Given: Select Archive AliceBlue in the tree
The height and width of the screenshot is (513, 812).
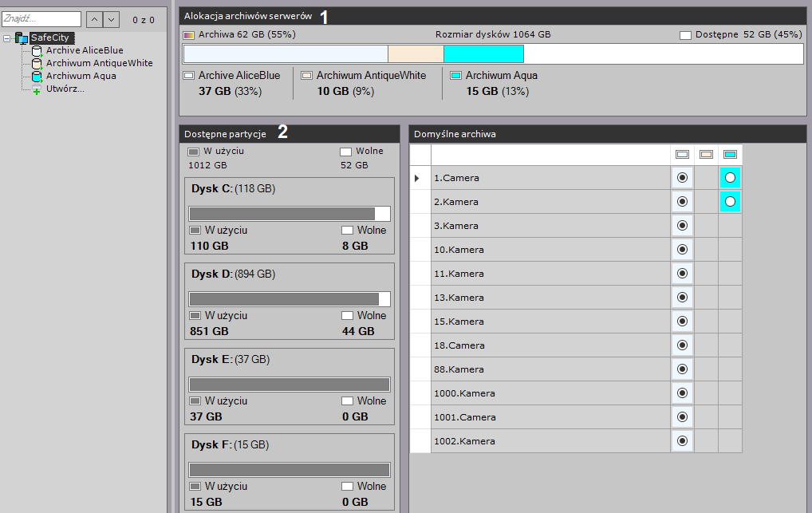Looking at the screenshot, I should coord(84,51).
